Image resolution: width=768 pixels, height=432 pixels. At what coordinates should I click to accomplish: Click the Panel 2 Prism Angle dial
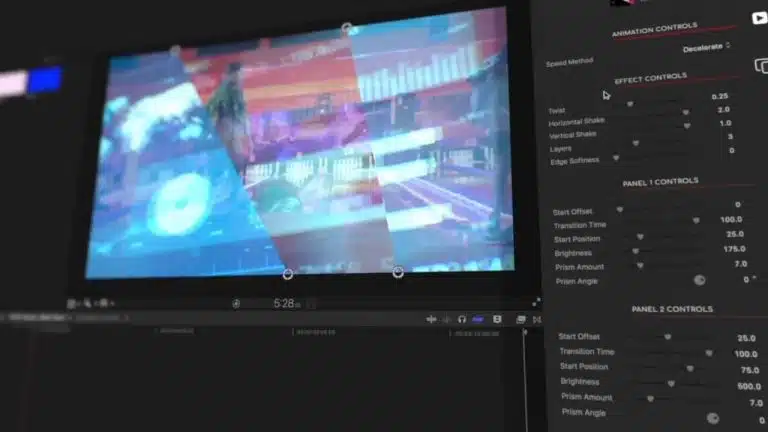[713, 418]
